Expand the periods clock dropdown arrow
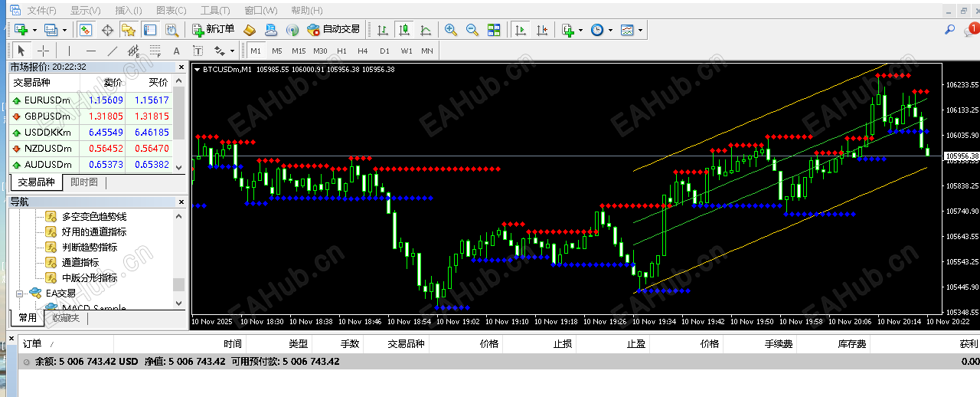980x397 pixels. [611, 30]
